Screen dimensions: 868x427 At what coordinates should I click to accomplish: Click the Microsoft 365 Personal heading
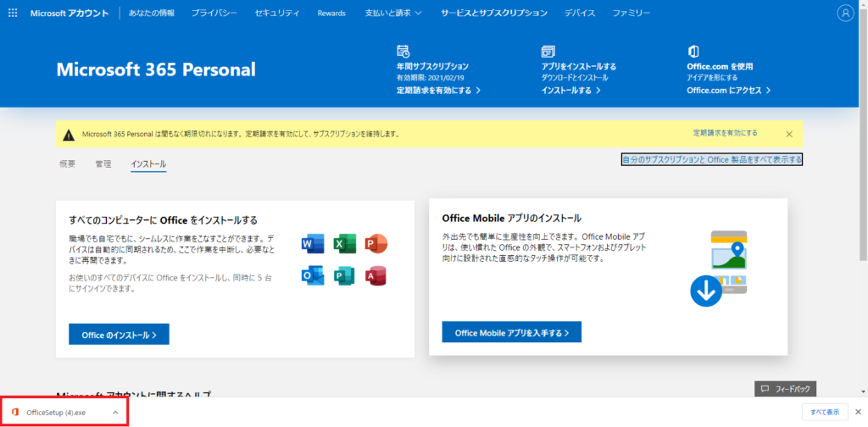[156, 69]
